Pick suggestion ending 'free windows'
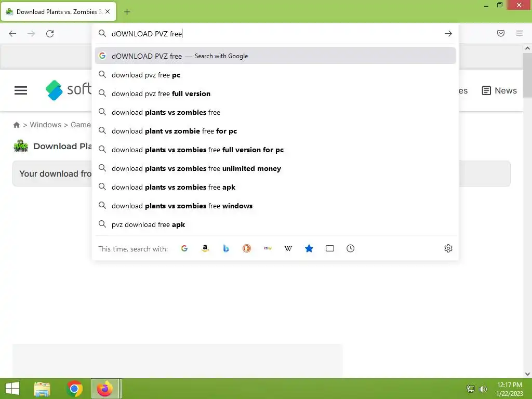532x399 pixels. pos(275,206)
